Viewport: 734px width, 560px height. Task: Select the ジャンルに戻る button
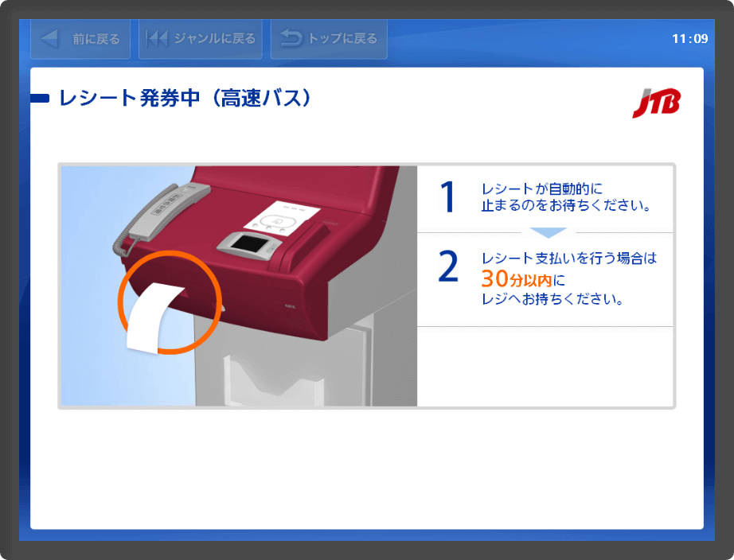201,39
